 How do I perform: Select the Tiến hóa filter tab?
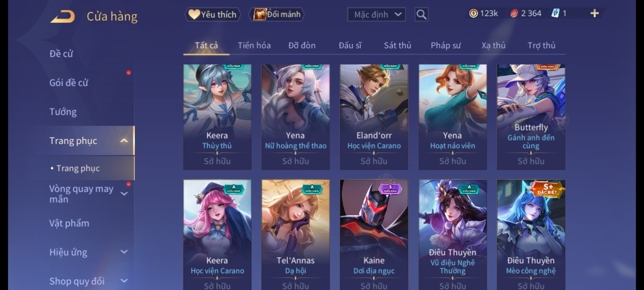pos(254,45)
